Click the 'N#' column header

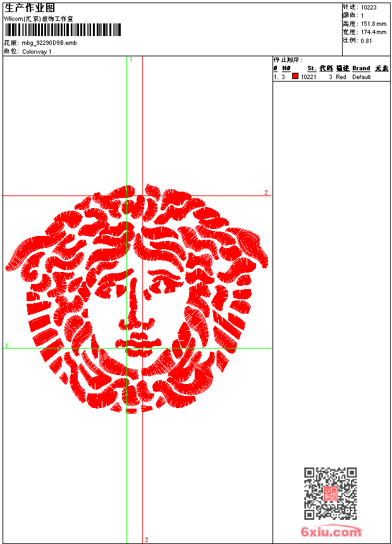click(x=286, y=68)
